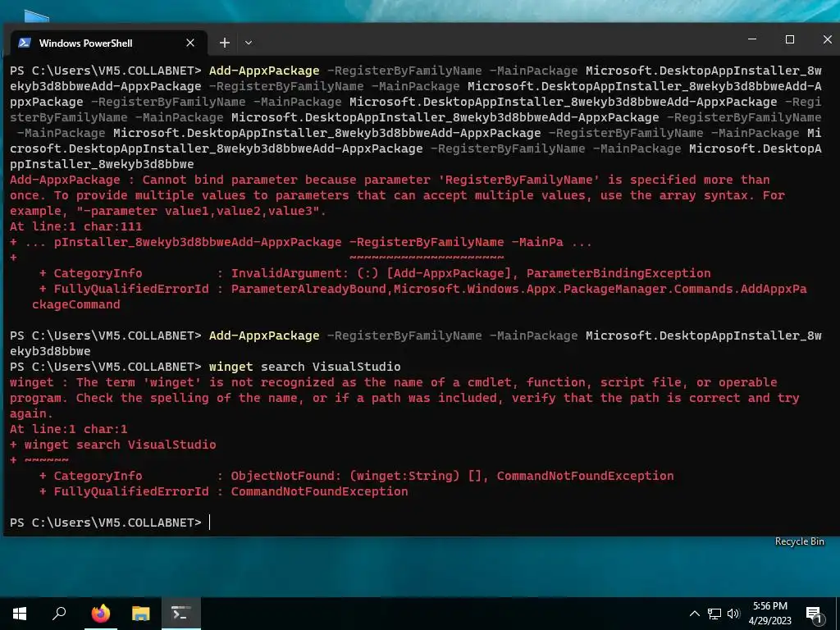840x630 pixels.
Task: Select the Windows PowerShell tab
Action: (x=109, y=43)
